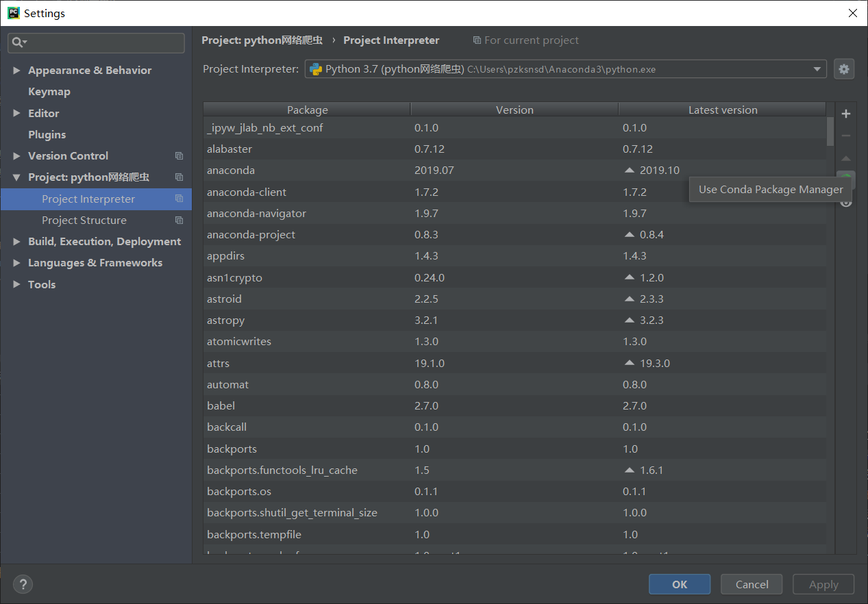Open the Project Interpreter dropdown
868x604 pixels.
(816, 68)
